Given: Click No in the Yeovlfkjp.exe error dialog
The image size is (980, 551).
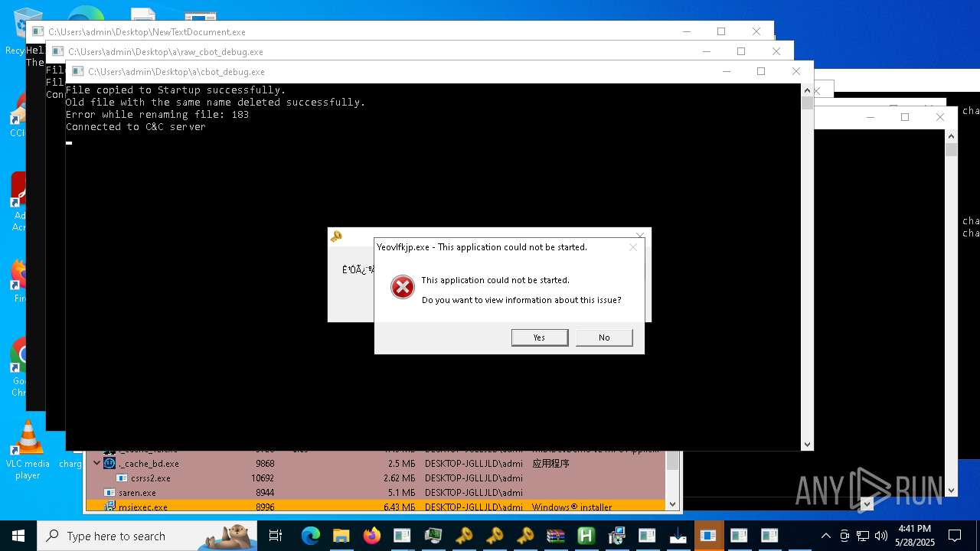Looking at the screenshot, I should pos(604,337).
